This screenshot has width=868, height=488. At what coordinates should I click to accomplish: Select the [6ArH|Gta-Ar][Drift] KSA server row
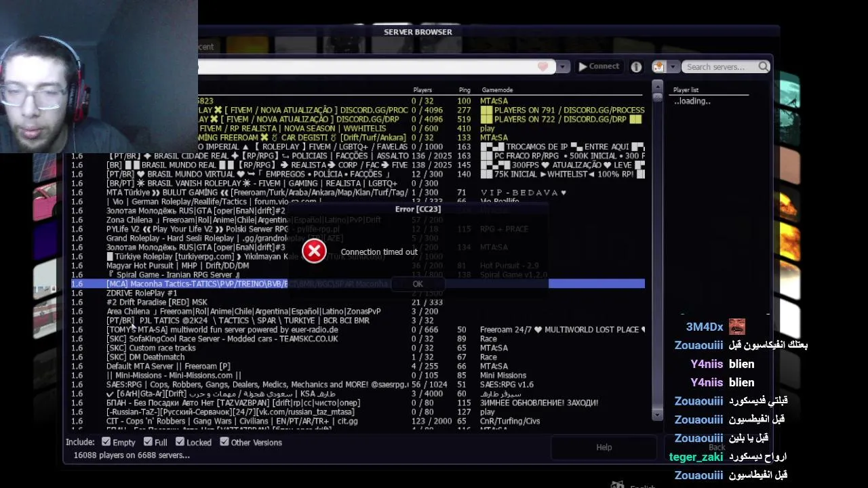[358, 393]
